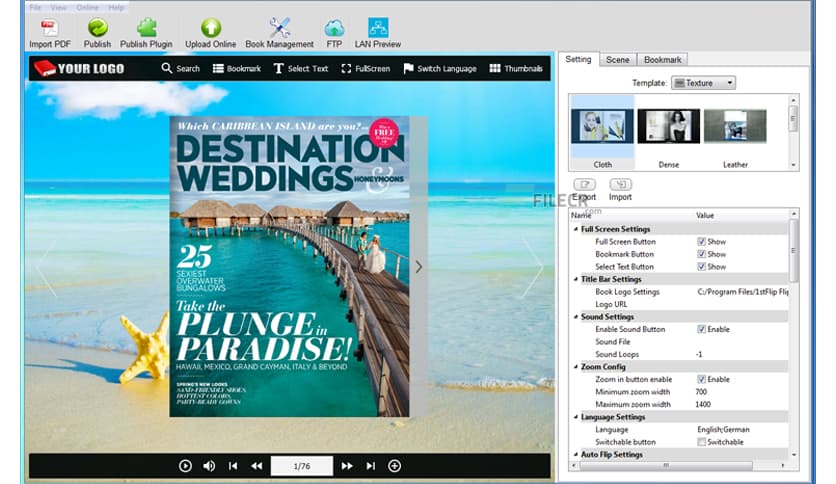
Task: Collapse Auto Flip Settings group
Action: 575,455
